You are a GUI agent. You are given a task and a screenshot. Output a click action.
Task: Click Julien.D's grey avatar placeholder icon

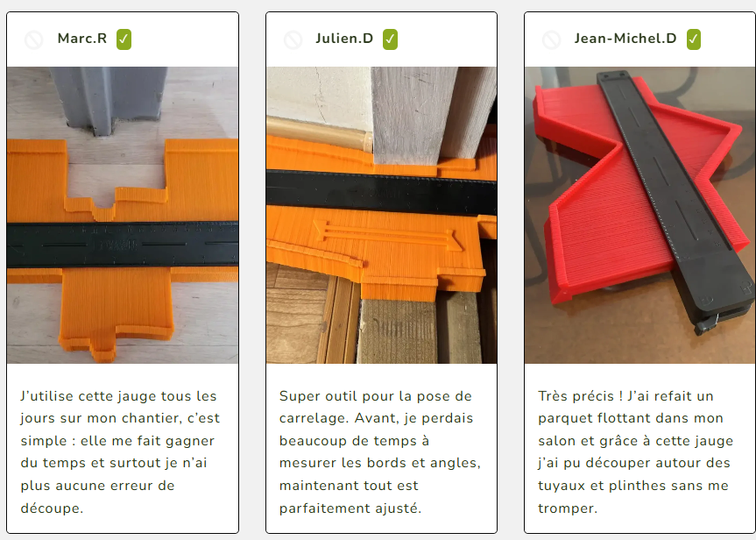pos(293,39)
